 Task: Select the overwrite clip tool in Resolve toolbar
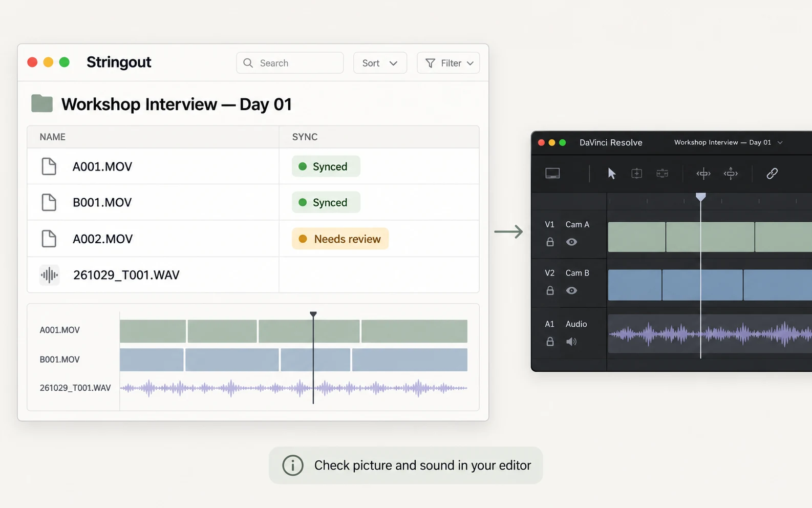[662, 174]
